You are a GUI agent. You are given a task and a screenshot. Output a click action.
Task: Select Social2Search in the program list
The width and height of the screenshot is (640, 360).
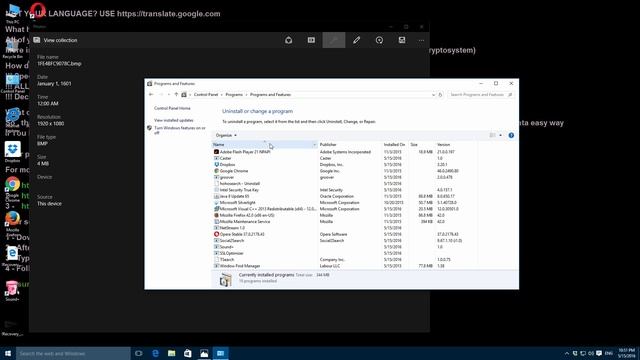point(345,240)
